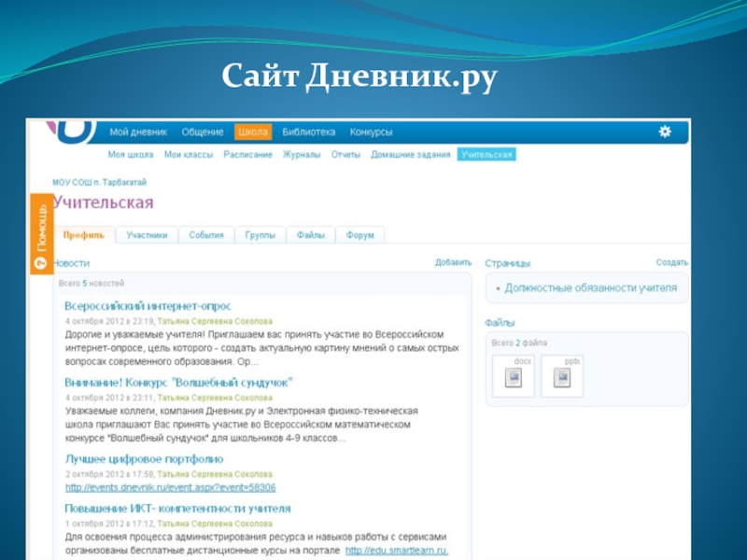Go to Моя школа submenu
Image resolution: width=747 pixels, height=560 pixels.
tap(131, 154)
